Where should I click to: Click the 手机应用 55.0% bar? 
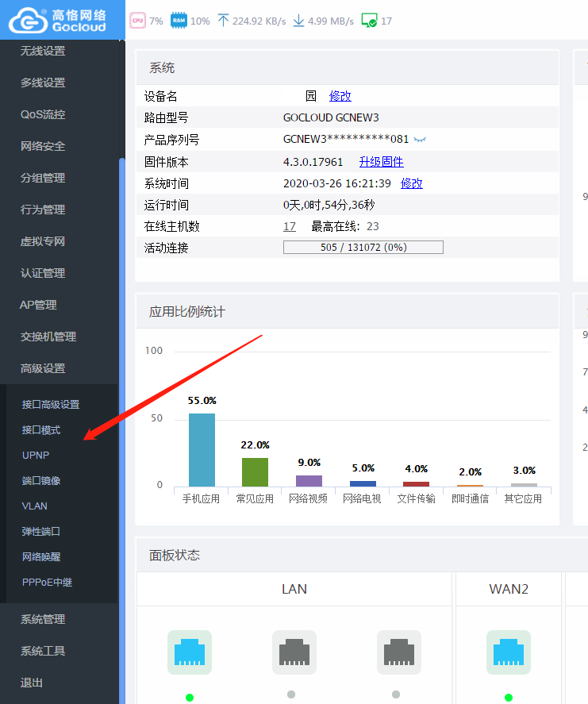click(202, 450)
